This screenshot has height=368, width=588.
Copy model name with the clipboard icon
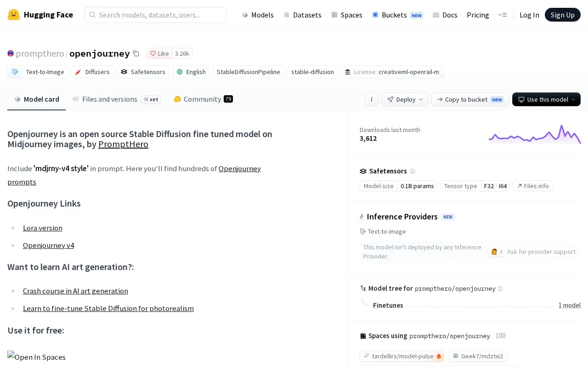point(136,53)
